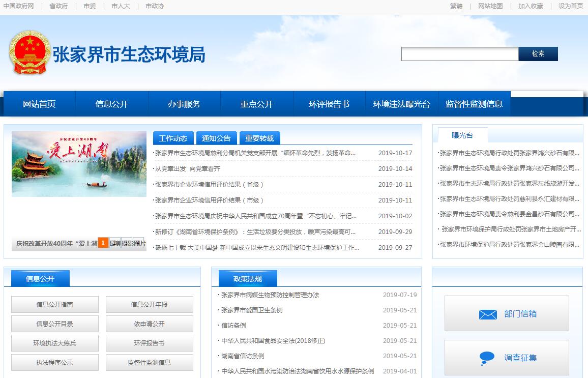This screenshot has width=588, height=378.
Task: Open the 爱上湖南 banner image
Action: click(x=79, y=164)
